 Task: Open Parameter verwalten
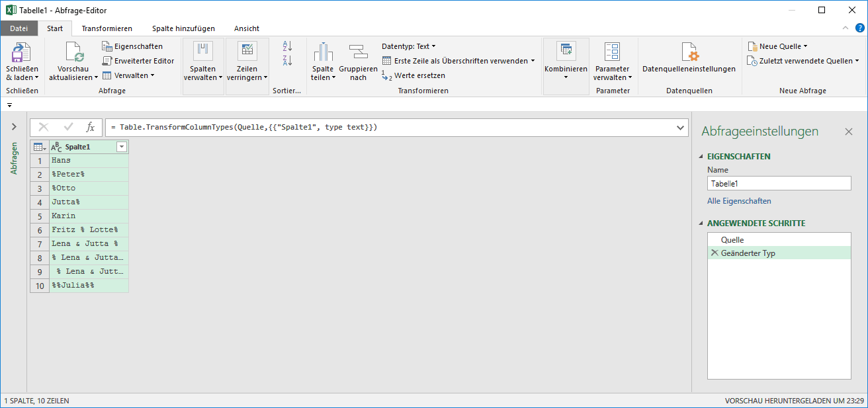(612, 61)
